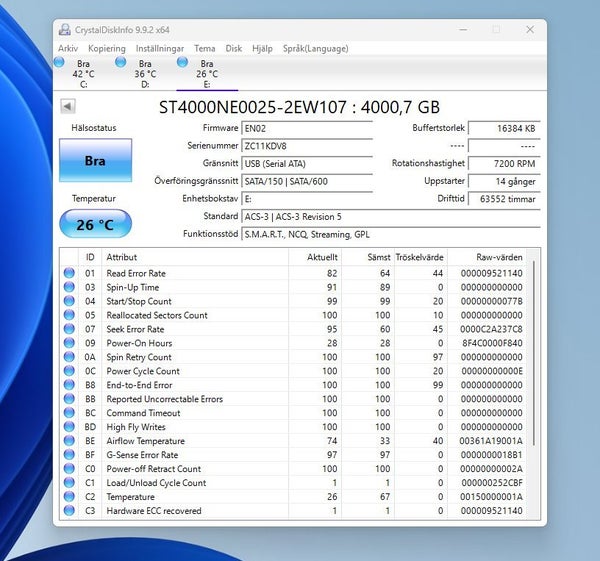Image resolution: width=600 pixels, height=561 pixels.
Task: Click the Attribut column header
Action: pos(195,257)
